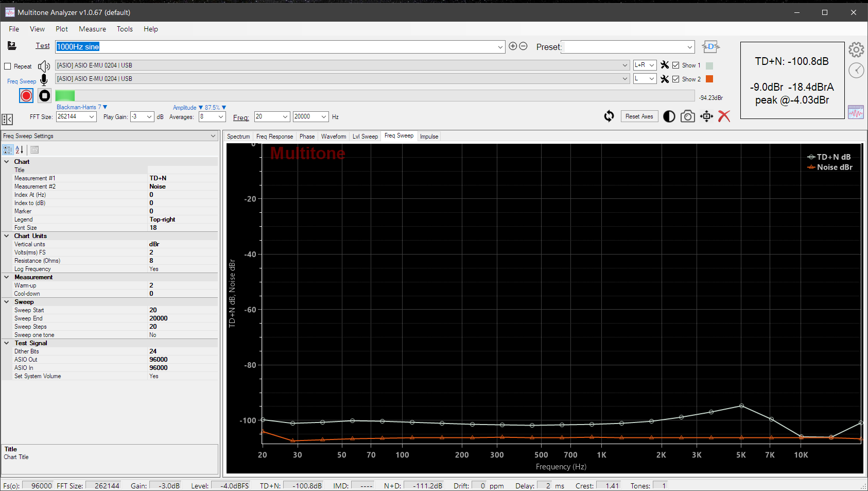The height and width of the screenshot is (491, 868).
Task: Sort properties alphabetically
Action: tap(20, 150)
